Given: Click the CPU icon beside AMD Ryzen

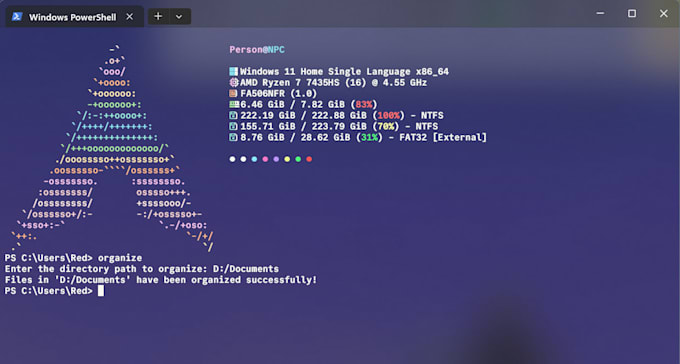Looking at the screenshot, I should (x=234, y=82).
